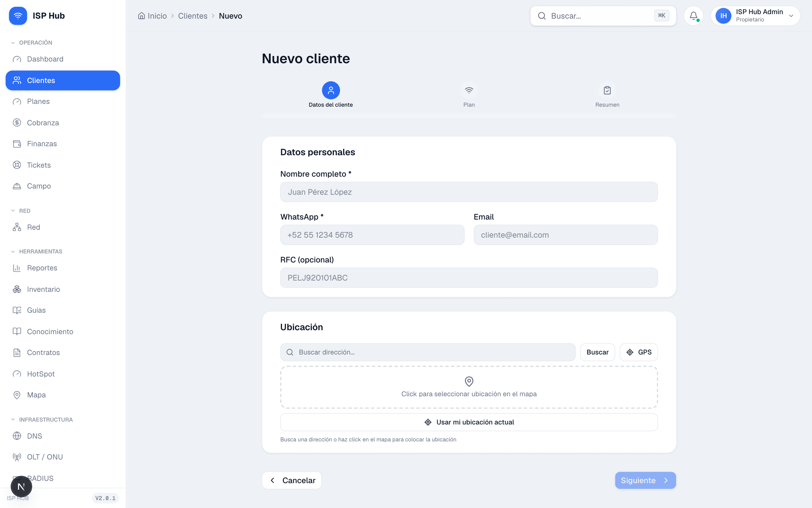Collapse the HERRAMIENTAS sidebar group
This screenshot has height=508, width=812.
click(37, 251)
